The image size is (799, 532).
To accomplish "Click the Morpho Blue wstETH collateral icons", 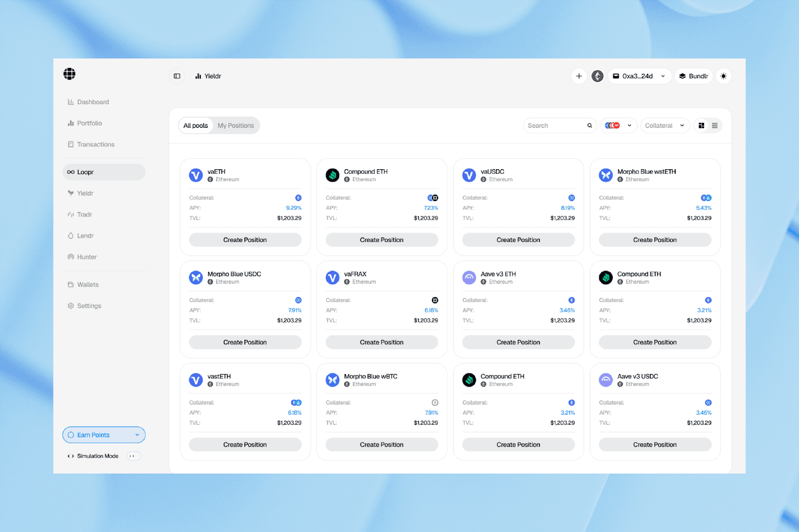I will pos(706,198).
